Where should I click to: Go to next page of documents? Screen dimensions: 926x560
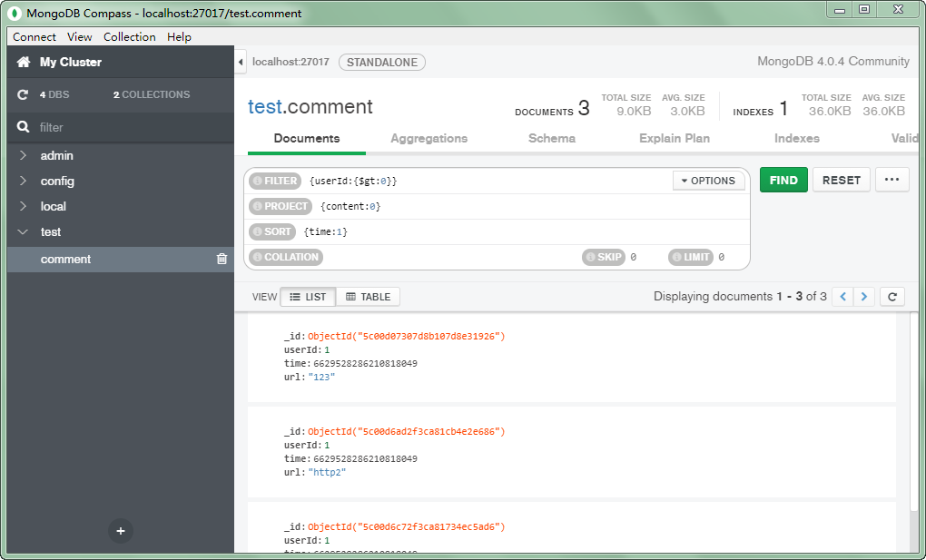click(x=865, y=297)
